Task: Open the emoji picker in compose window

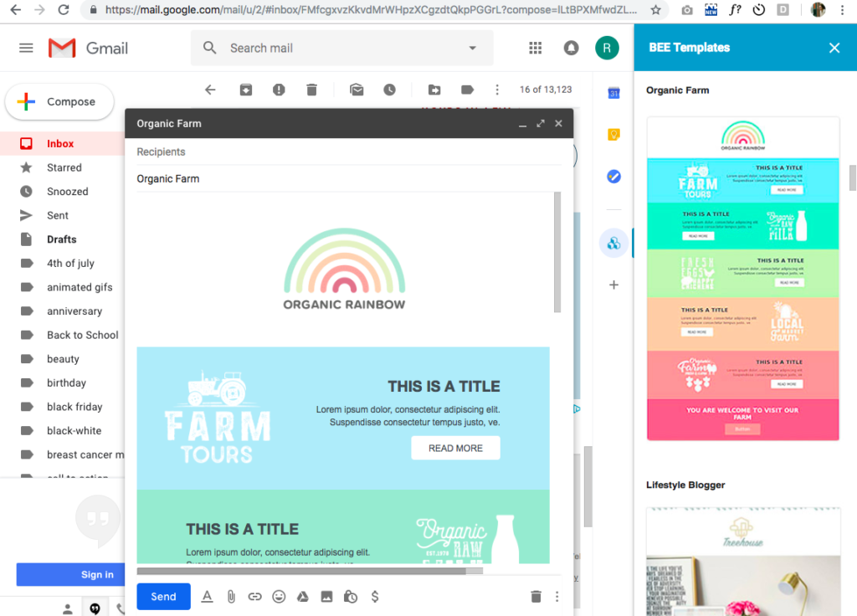Action: tap(279, 597)
